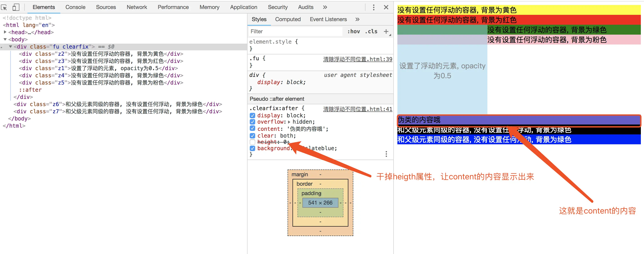644x254 pixels.
Task: Click the pink container text on the page
Action: [547, 40]
